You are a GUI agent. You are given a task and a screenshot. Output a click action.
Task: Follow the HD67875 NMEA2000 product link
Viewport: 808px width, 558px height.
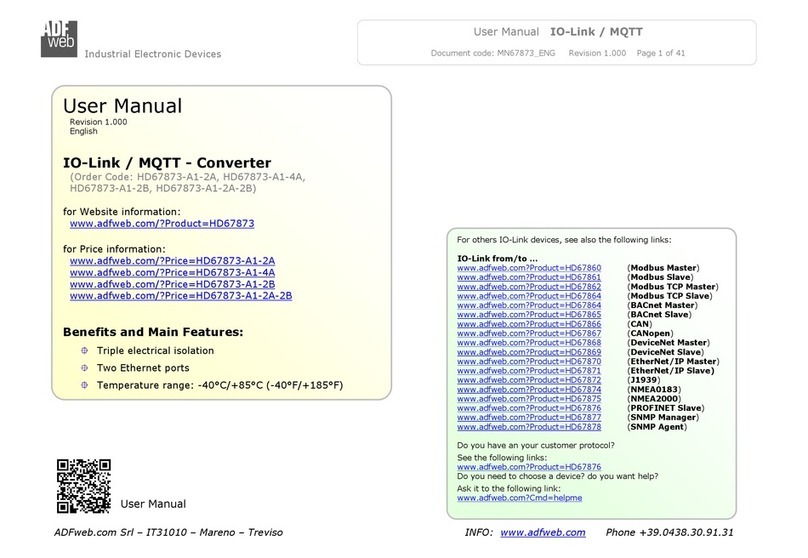tap(529, 399)
